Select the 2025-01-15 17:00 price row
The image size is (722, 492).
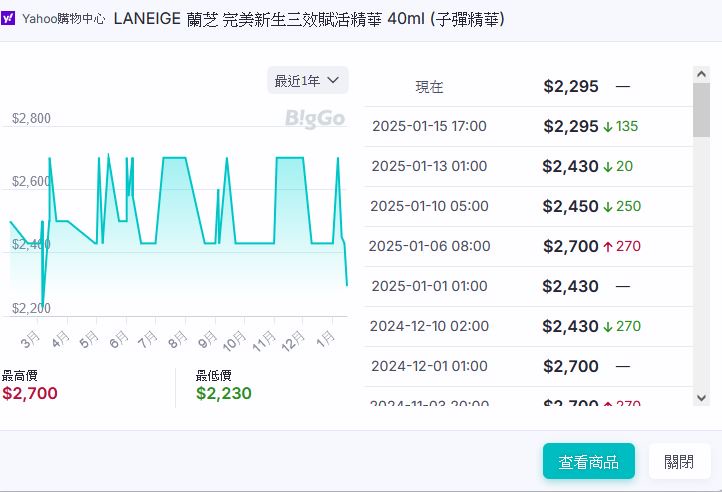tap(527, 126)
